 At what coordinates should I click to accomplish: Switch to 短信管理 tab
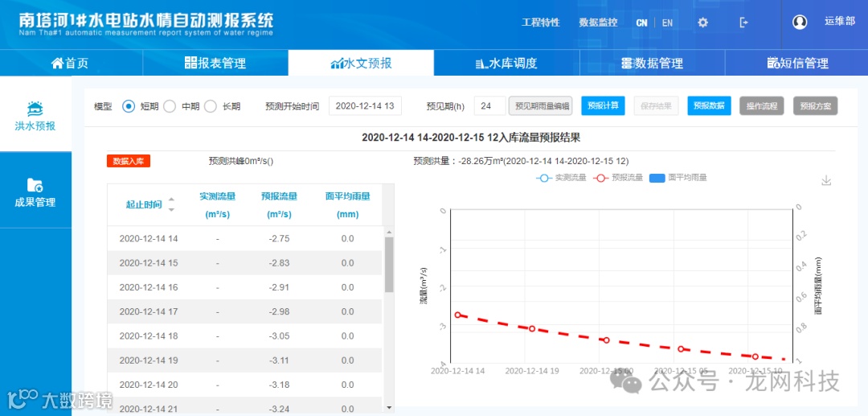point(798,63)
